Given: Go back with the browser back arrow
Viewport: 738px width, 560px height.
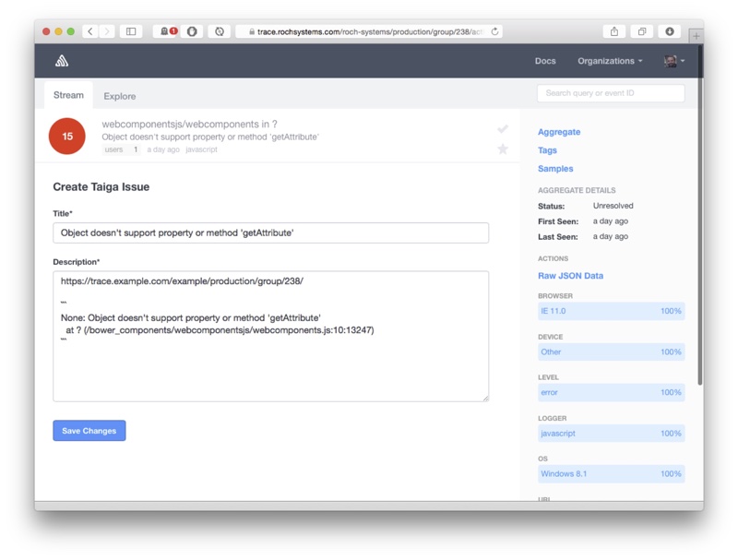Looking at the screenshot, I should tap(90, 31).
